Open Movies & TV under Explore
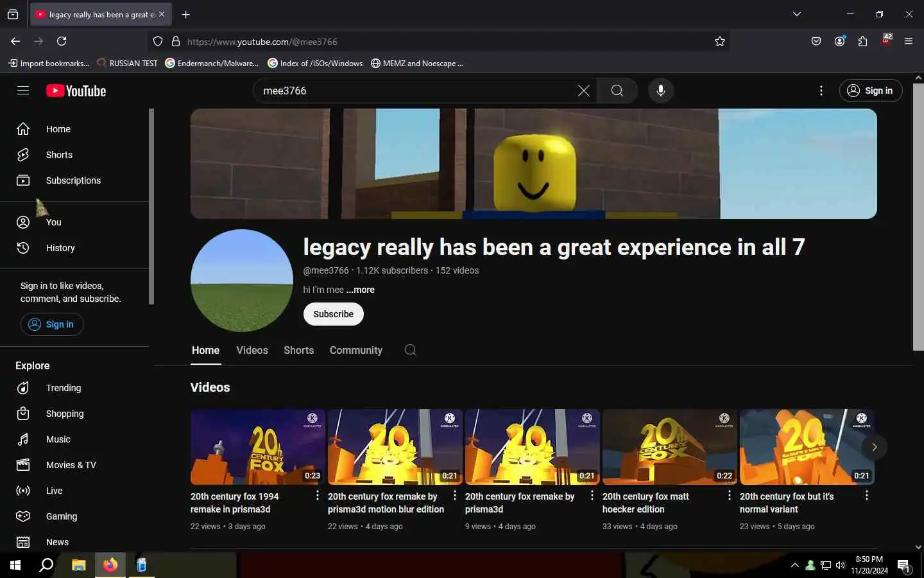The height and width of the screenshot is (578, 924). [x=74, y=465]
